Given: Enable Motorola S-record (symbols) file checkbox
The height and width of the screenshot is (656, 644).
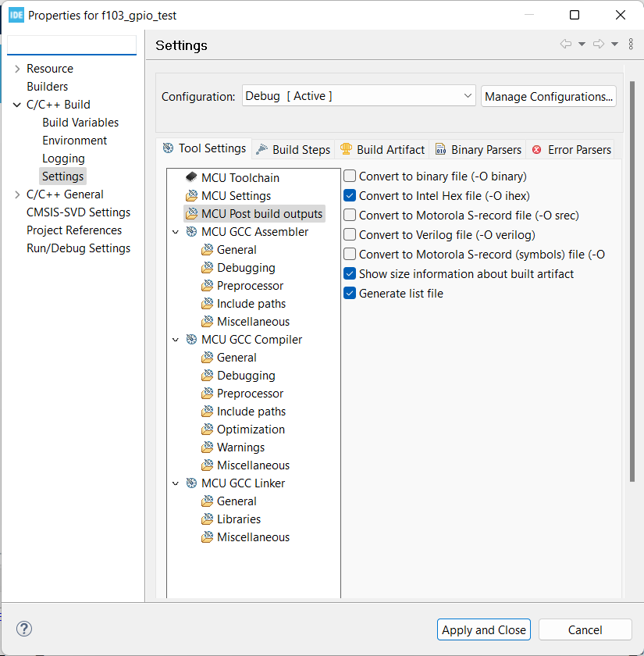Looking at the screenshot, I should coord(350,254).
